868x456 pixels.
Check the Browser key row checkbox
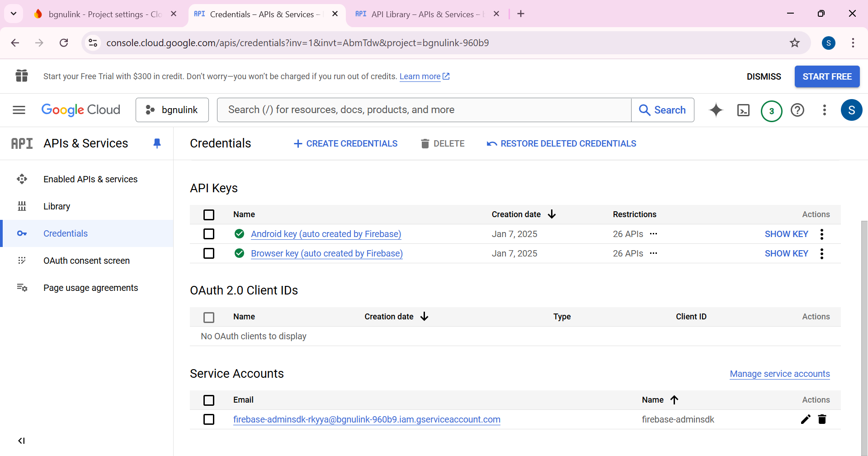209,253
